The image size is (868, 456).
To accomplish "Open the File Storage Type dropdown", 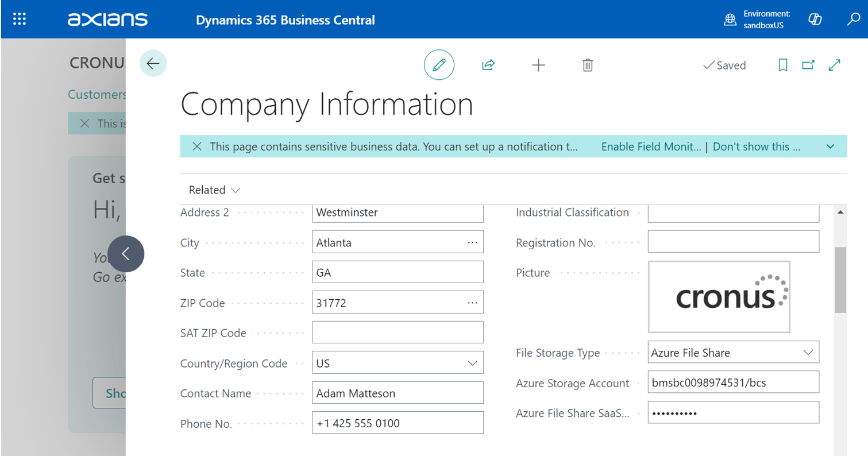I will click(808, 353).
